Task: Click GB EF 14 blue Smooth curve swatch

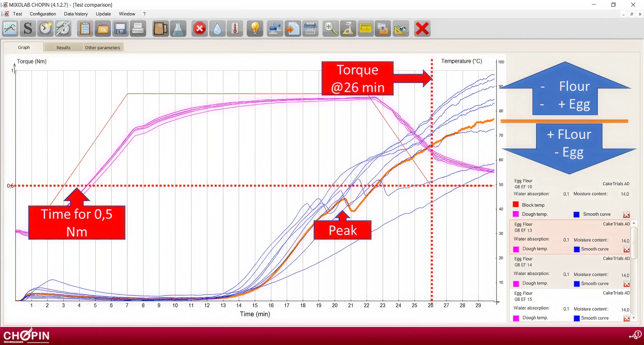Action: [x=577, y=284]
